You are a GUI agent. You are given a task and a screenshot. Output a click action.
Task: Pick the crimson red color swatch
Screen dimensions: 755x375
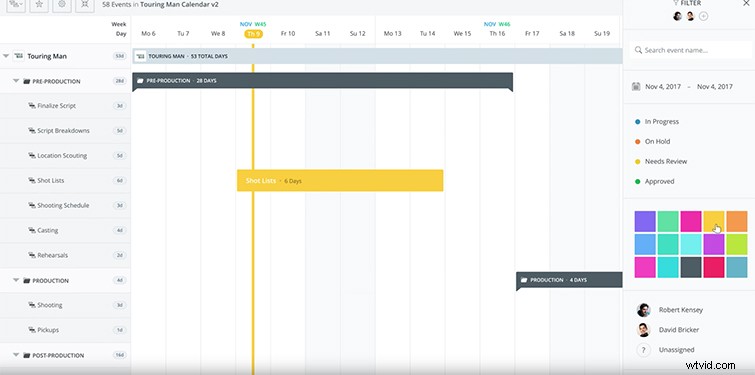(714, 267)
